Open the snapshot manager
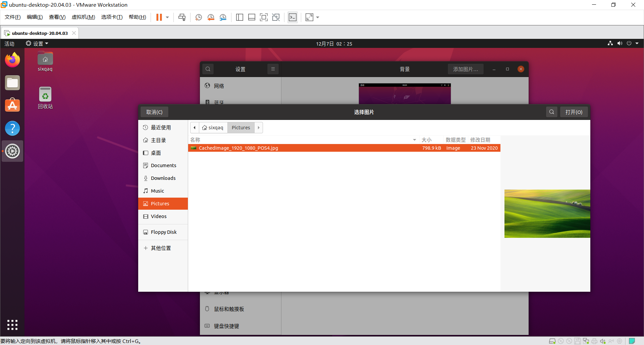644x345 pixels. point(223,17)
